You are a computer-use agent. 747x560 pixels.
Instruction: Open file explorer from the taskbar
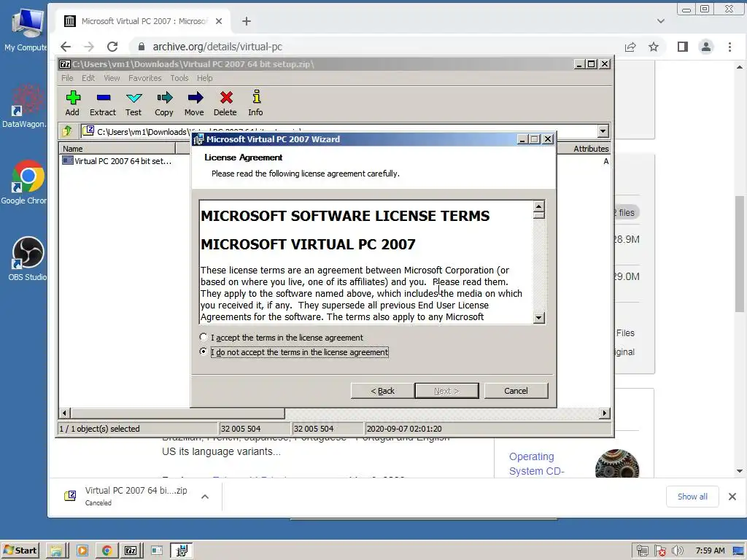tap(57, 551)
